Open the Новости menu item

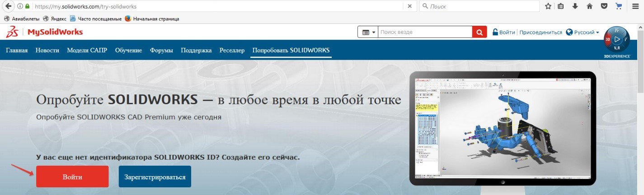(47, 51)
